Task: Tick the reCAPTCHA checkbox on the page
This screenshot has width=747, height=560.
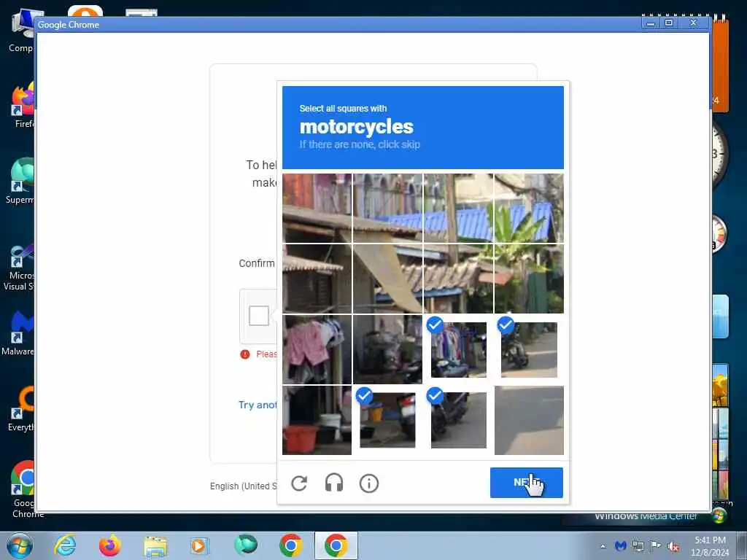Action: (x=259, y=315)
